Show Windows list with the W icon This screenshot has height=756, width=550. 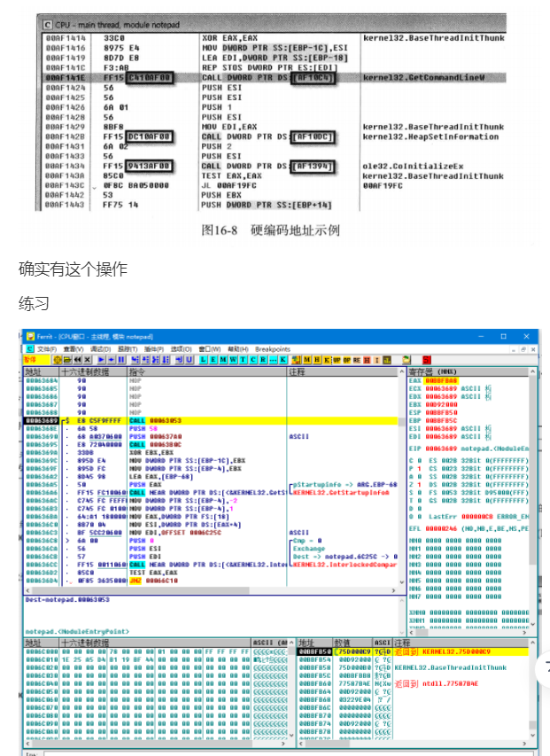233,359
